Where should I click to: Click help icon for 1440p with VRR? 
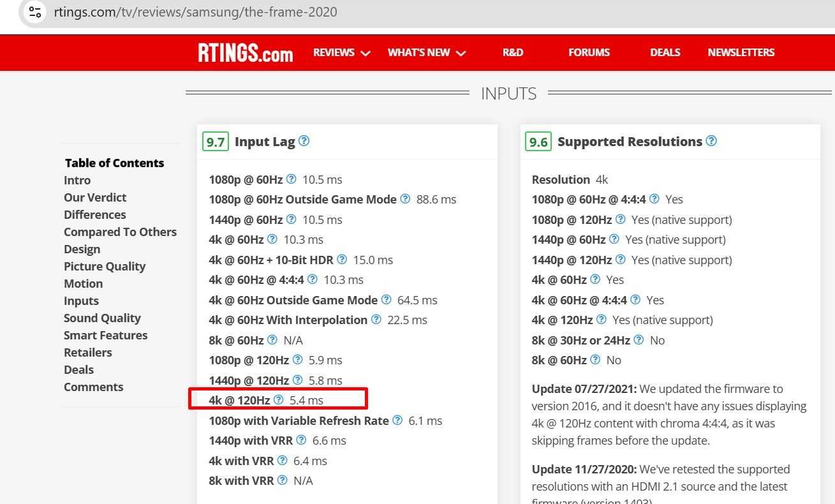click(301, 440)
